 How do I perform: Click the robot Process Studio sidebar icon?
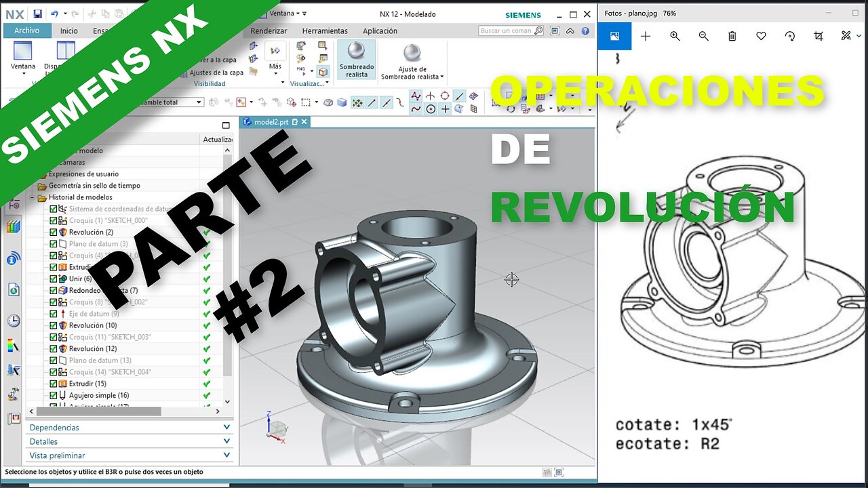(13, 394)
